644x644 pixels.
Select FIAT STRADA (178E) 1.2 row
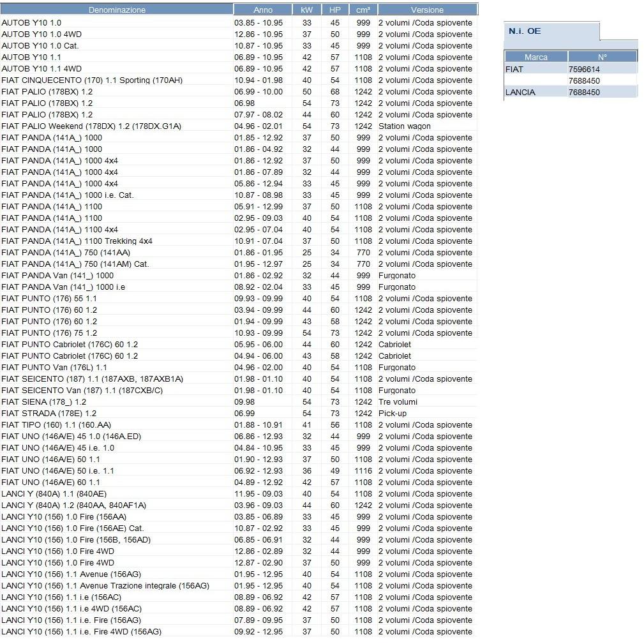pos(239,414)
